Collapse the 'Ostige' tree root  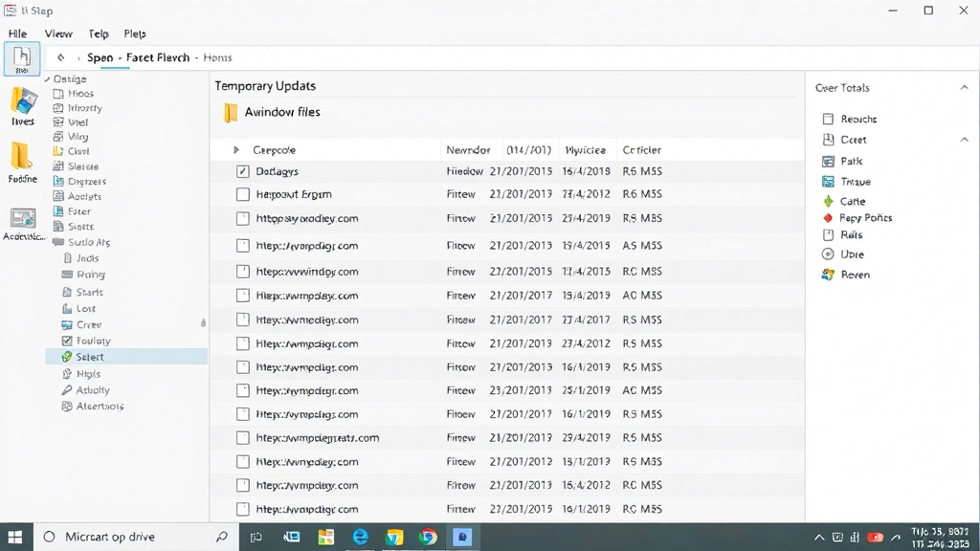pos(47,79)
